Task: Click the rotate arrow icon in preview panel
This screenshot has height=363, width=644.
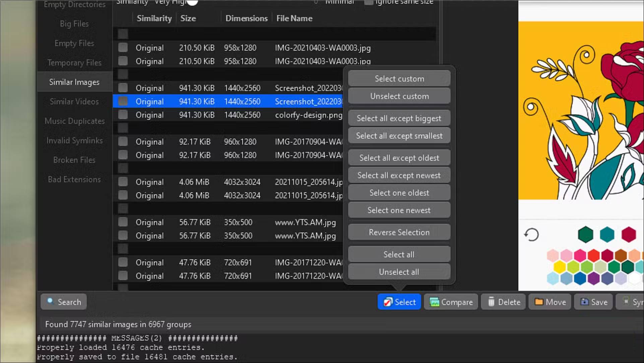Action: click(531, 235)
